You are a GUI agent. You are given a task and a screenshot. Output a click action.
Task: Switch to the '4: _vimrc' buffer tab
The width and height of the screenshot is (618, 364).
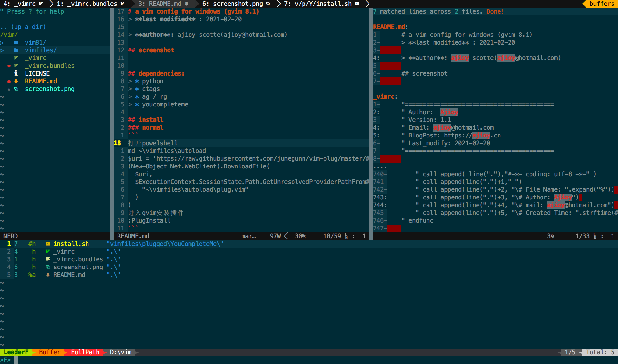pyautogui.click(x=23, y=4)
